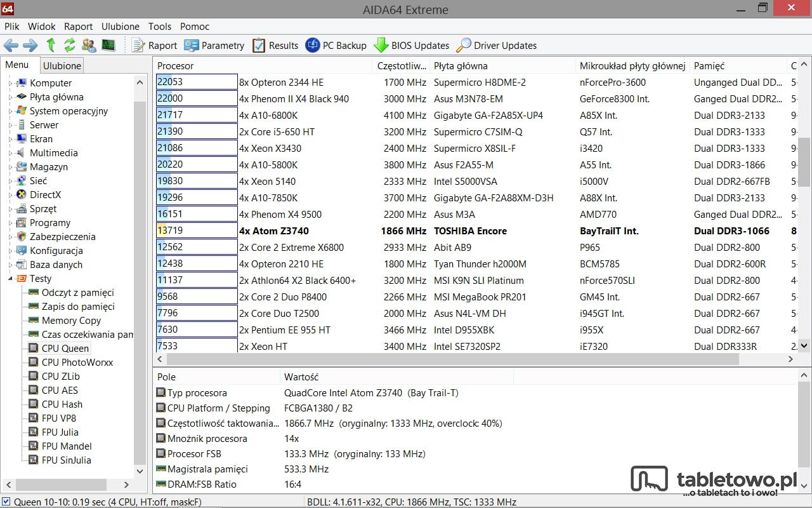The image size is (812, 508).
Task: Click the system monitor graph toolbar icon
Action: (x=108, y=45)
